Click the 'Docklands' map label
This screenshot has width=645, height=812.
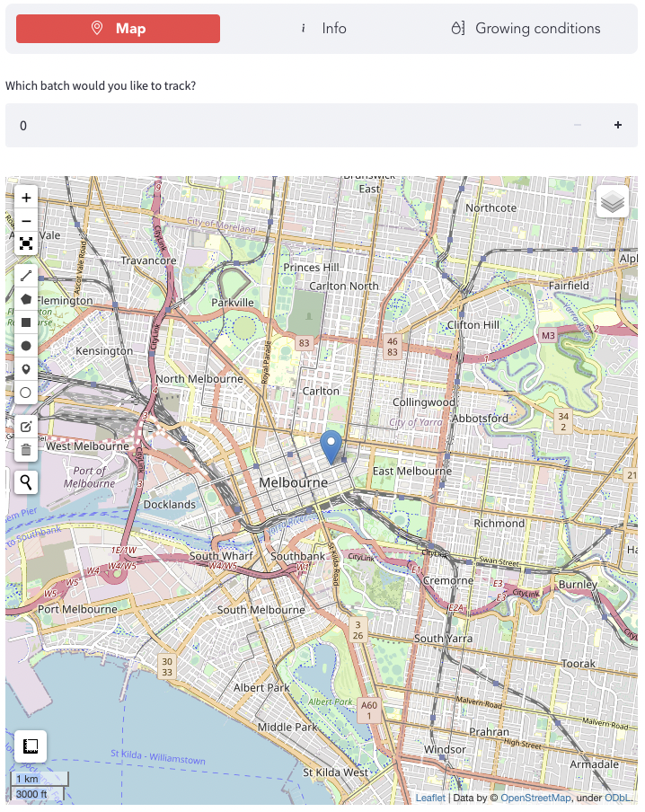point(170,505)
